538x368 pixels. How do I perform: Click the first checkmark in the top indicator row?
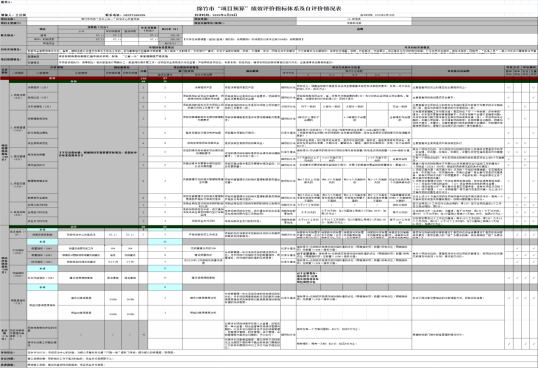(508, 87)
